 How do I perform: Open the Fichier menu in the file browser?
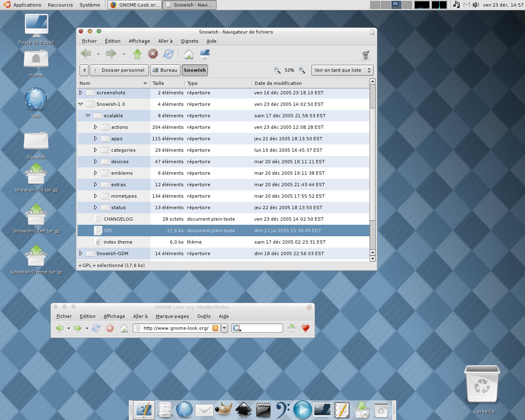coord(89,41)
